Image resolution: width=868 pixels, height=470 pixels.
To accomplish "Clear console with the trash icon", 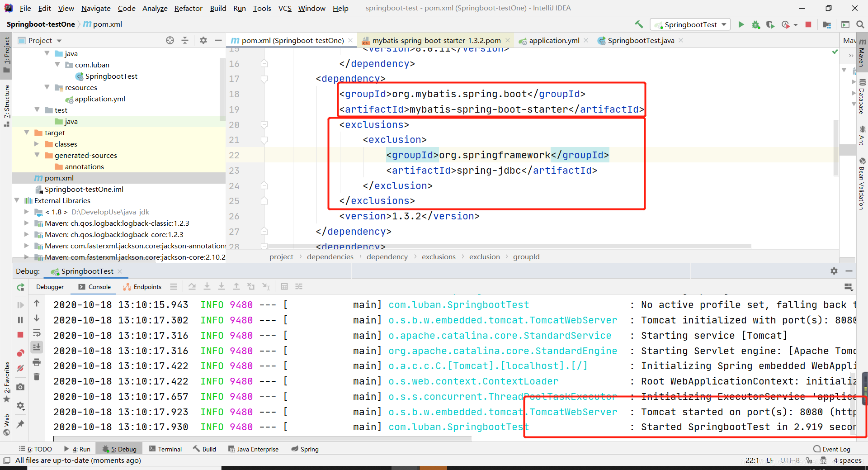I will click(37, 376).
